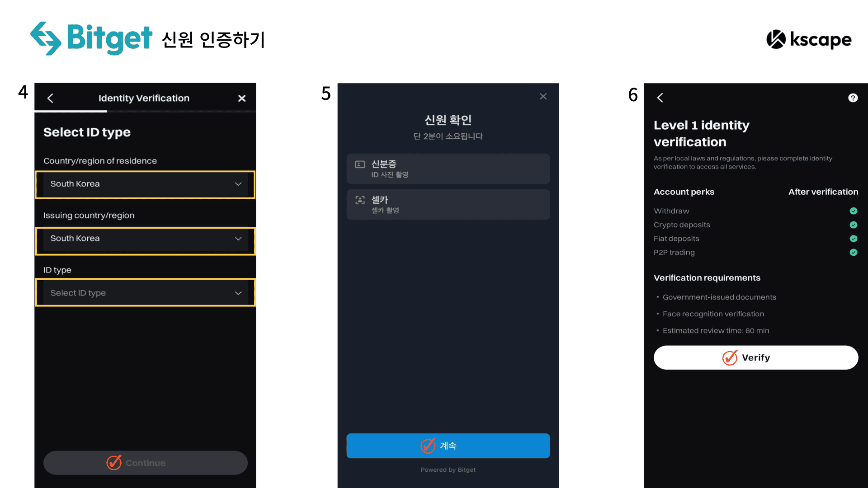Click the ID photo capture icon
Screen dimensions: 868x488
[359, 164]
